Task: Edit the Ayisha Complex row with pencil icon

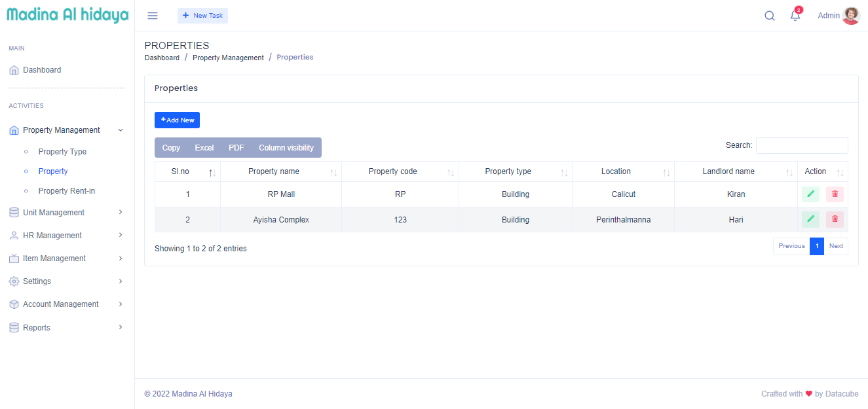Action: tap(810, 219)
